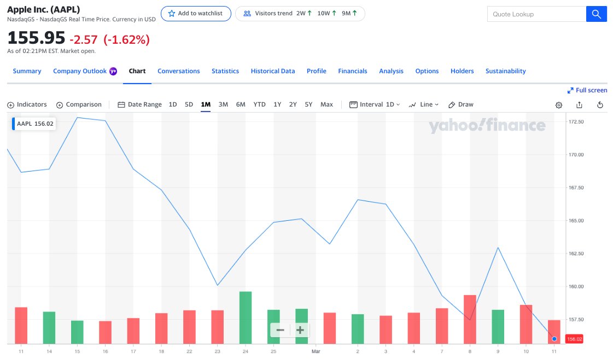Run Quote Lookup with the search icon
Viewport: 613px width, 364px height.
pos(597,14)
